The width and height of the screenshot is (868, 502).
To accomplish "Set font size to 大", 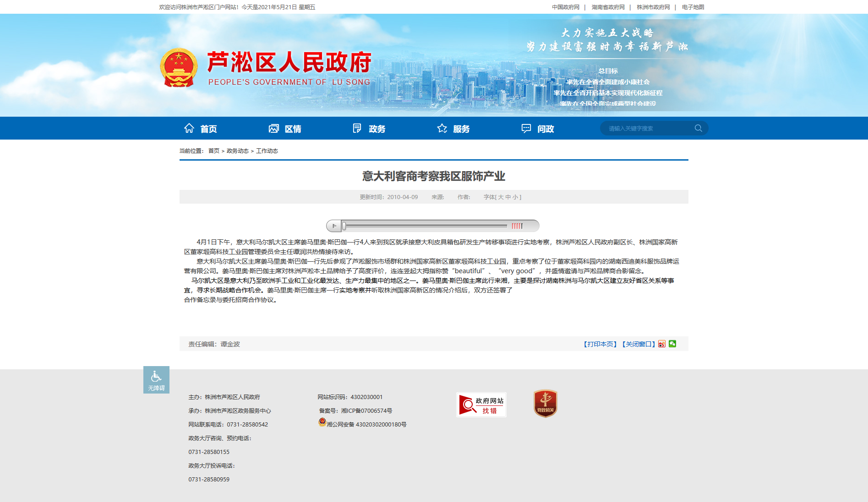I will [501, 197].
